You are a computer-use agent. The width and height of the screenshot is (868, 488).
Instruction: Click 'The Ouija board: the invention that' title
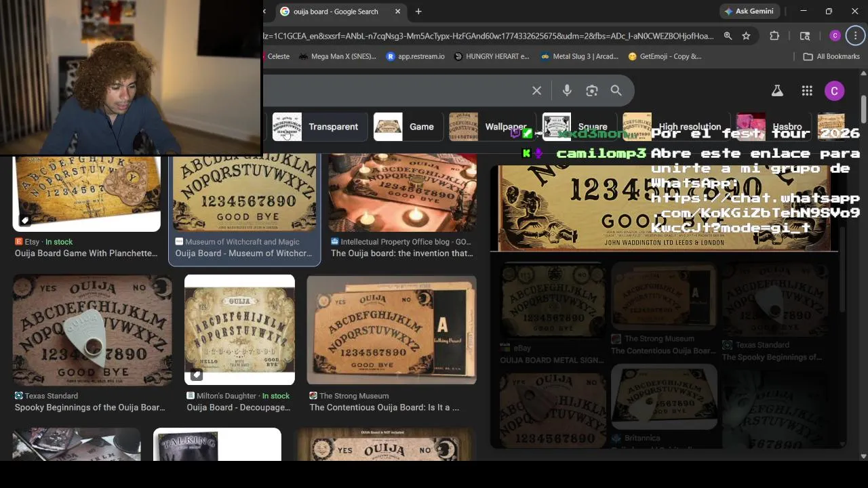(402, 253)
